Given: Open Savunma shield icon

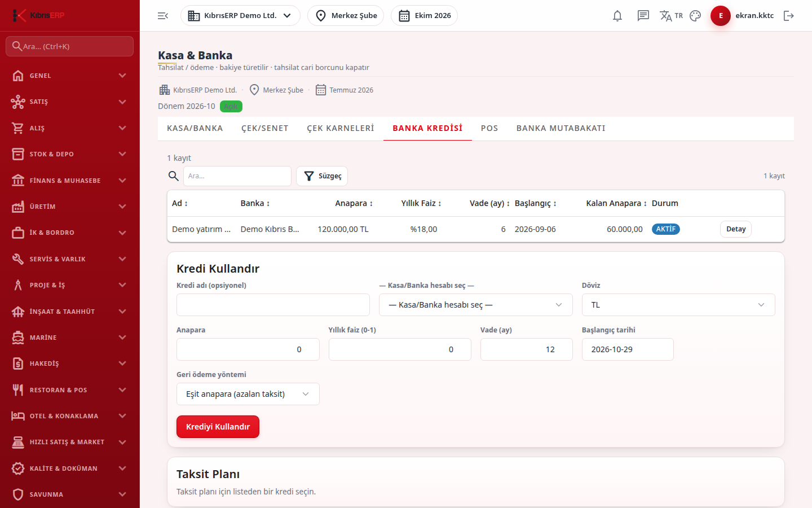Looking at the screenshot, I should pos(18,494).
